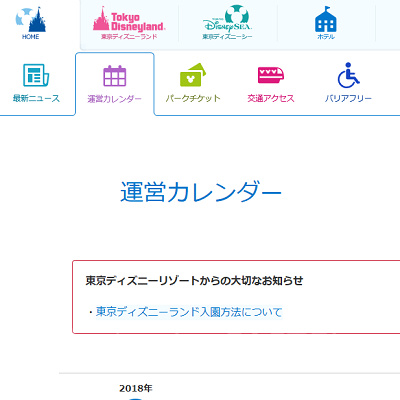Click the 最新ニュース newspaper icon
Screen dimensions: 400x400
pyautogui.click(x=36, y=75)
